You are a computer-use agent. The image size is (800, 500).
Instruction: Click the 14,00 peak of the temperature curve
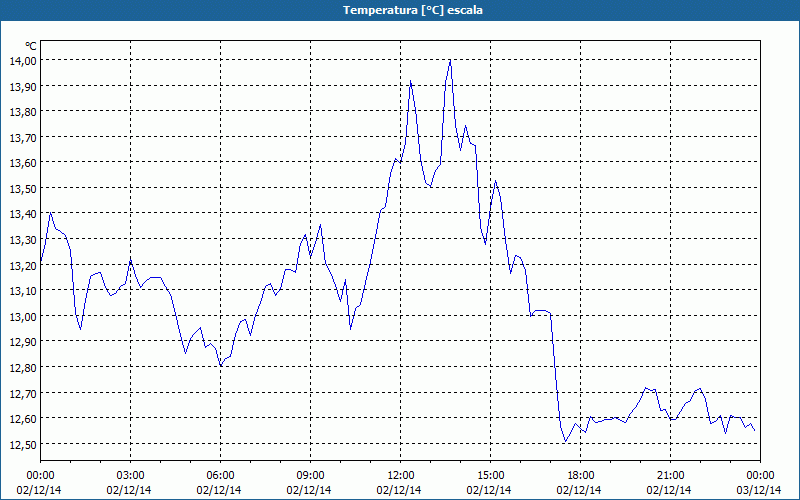[x=450, y=60]
